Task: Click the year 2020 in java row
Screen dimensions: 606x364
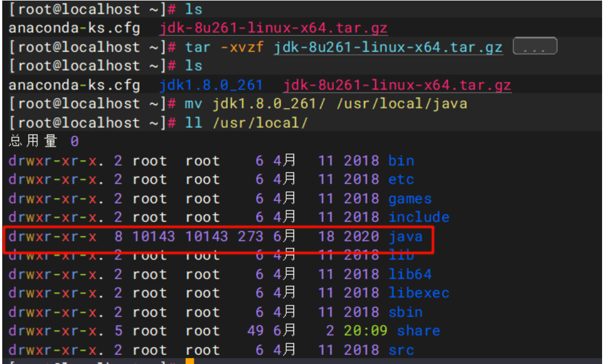Action: 361,237
